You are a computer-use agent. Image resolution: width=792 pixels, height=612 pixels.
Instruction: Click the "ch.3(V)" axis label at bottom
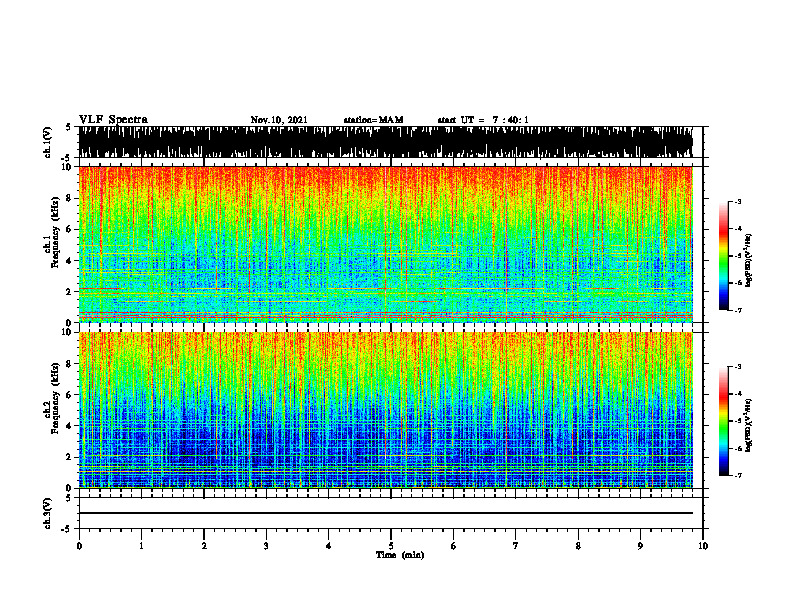coord(48,513)
